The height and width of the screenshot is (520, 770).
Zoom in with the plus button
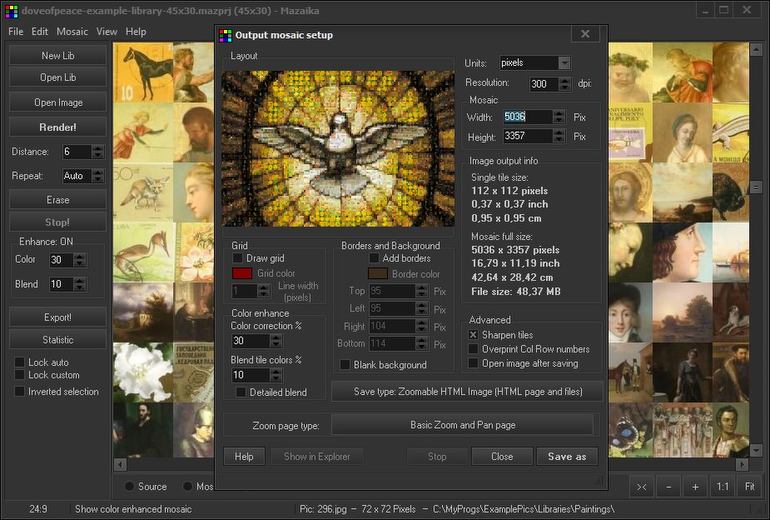coord(695,487)
